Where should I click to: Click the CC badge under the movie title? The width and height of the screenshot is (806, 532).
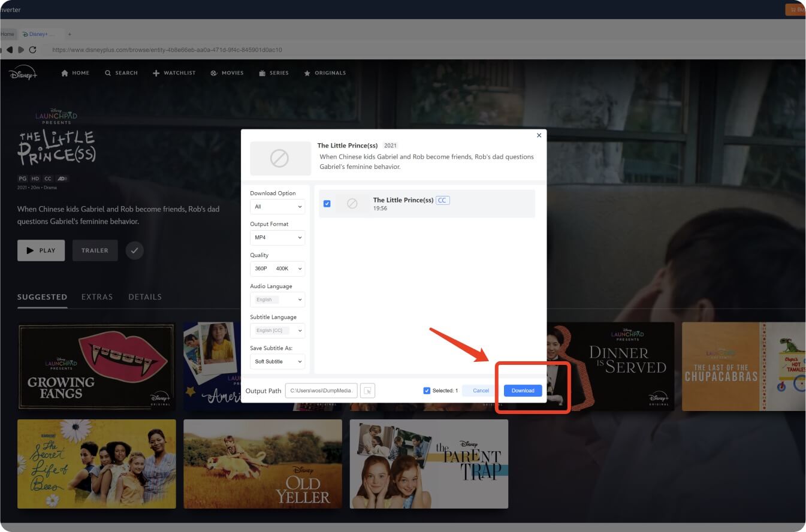coord(48,179)
